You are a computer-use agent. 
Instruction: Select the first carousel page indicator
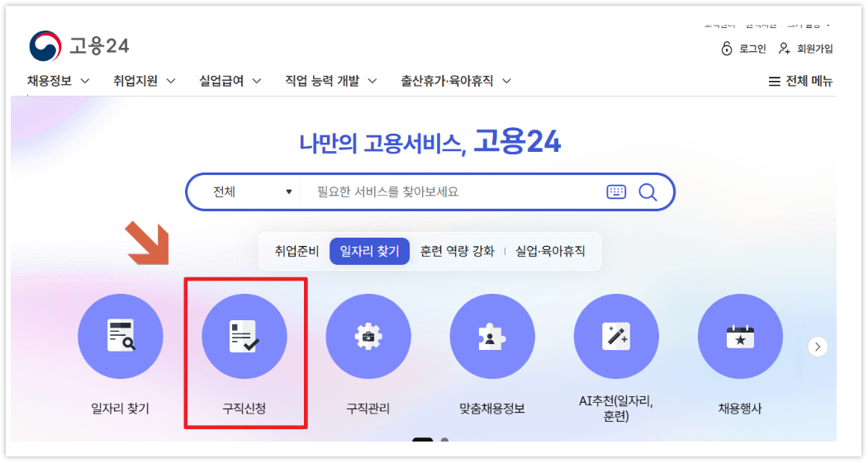pos(422,440)
